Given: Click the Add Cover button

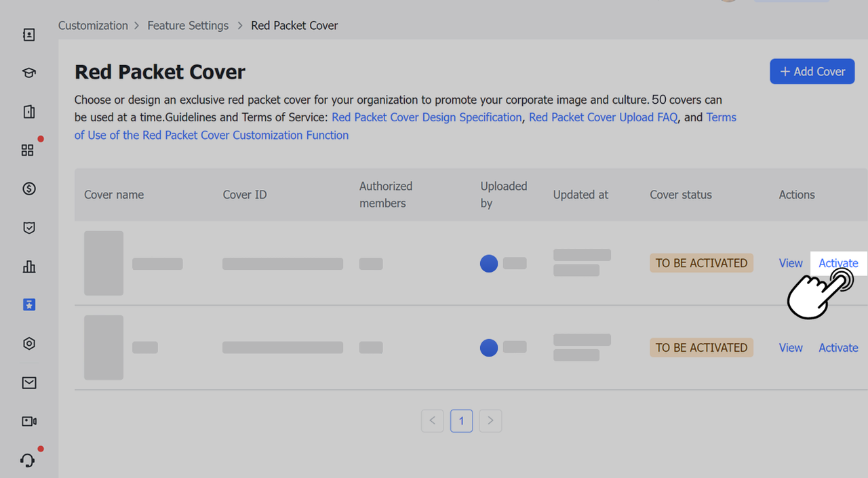Looking at the screenshot, I should [x=812, y=71].
